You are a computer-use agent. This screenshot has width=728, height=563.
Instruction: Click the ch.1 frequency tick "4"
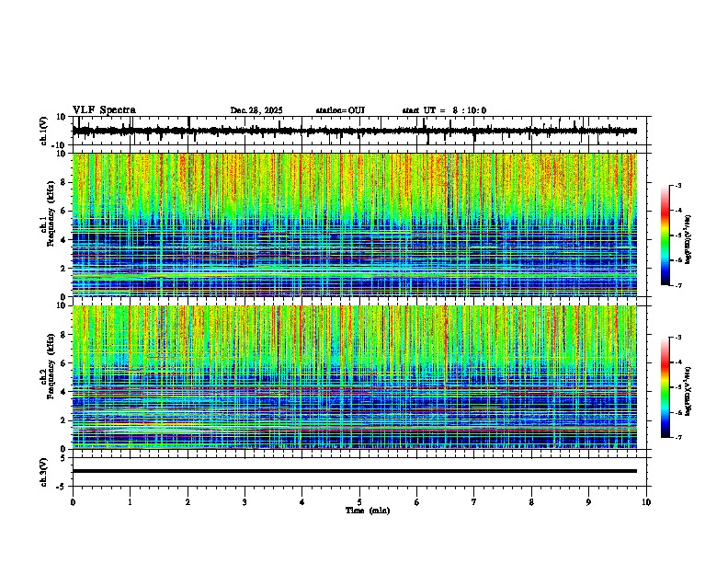tap(63, 240)
